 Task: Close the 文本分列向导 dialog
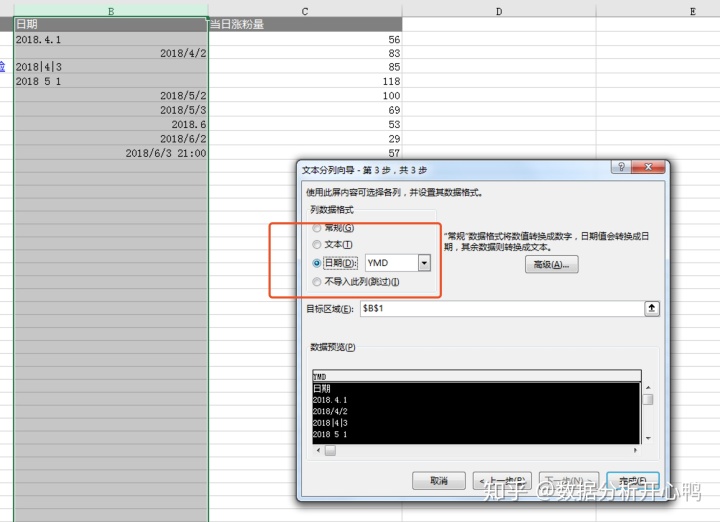[648, 167]
